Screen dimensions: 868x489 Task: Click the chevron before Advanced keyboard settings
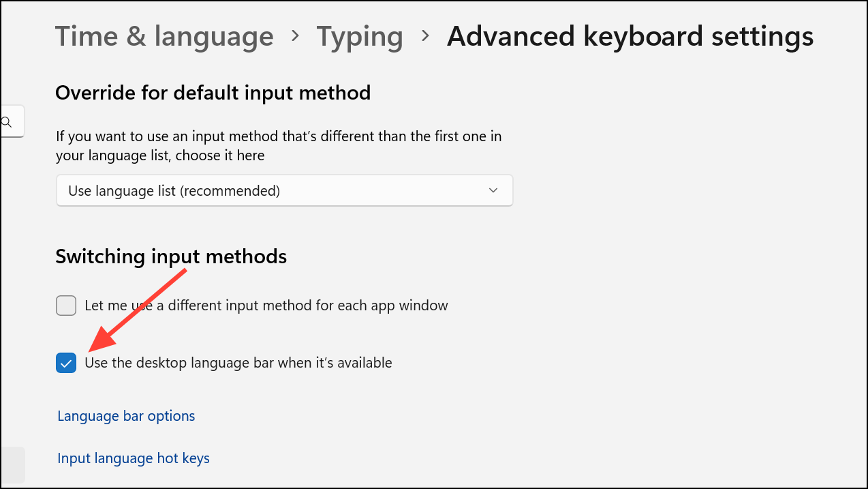click(x=426, y=36)
